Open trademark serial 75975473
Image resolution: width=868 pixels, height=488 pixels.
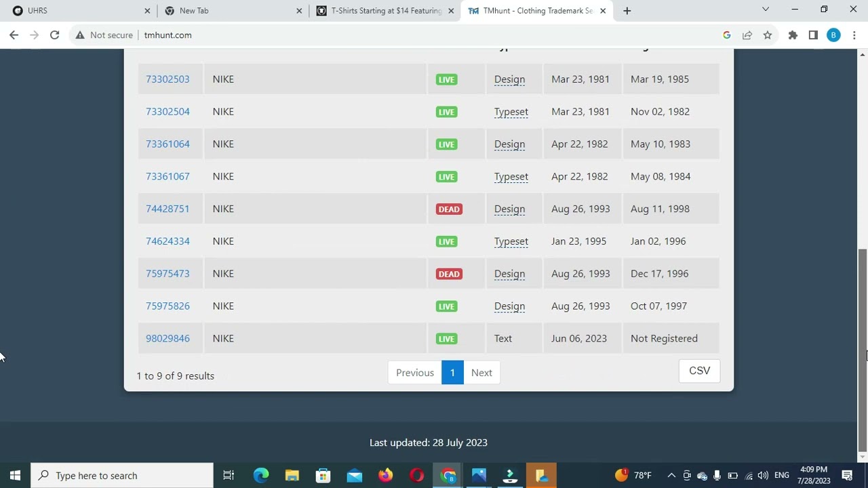167,274
